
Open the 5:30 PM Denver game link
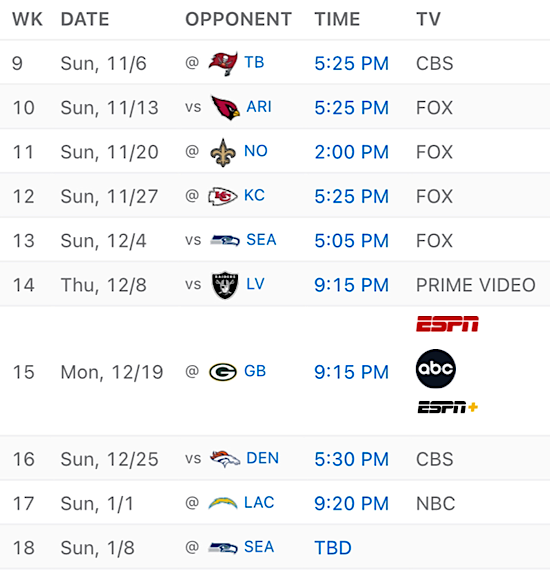pos(351,459)
